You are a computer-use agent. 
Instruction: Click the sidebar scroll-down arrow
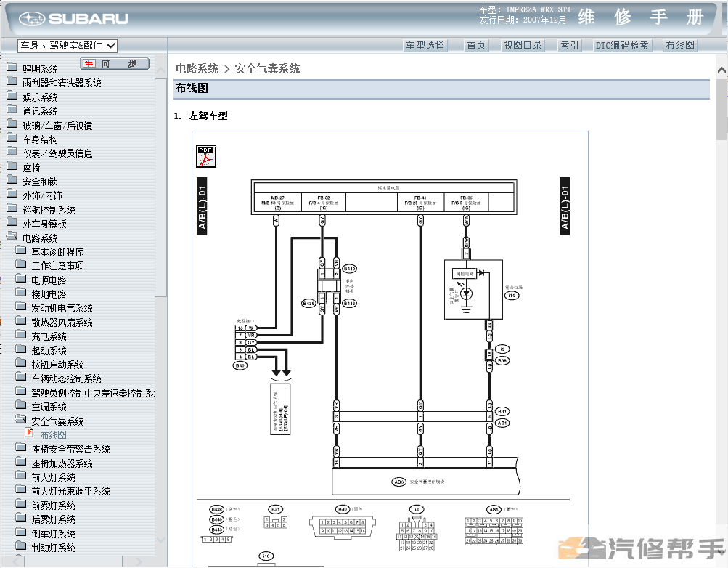pyautogui.click(x=160, y=540)
